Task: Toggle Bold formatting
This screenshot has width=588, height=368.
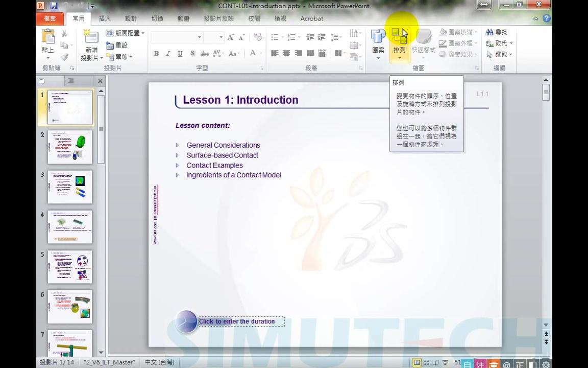Action: (x=156, y=53)
